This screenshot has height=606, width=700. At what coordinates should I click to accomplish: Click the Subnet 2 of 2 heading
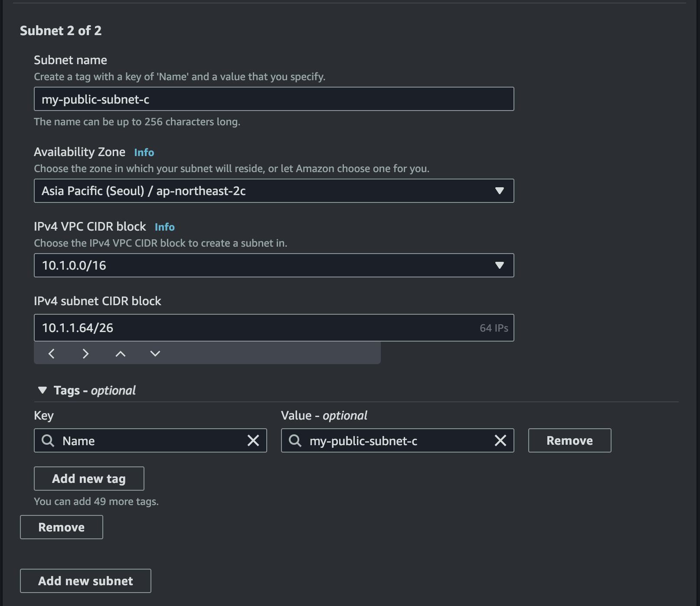point(61,31)
